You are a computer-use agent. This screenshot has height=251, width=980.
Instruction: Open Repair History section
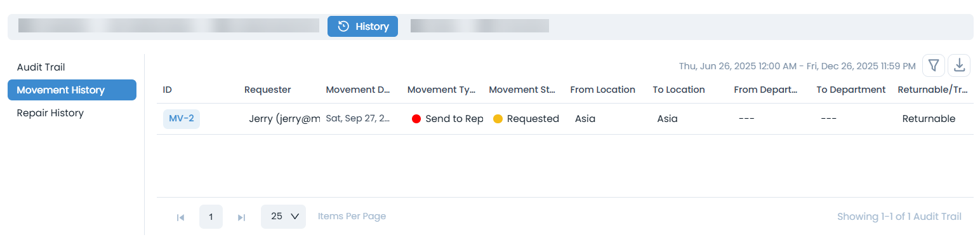(50, 113)
